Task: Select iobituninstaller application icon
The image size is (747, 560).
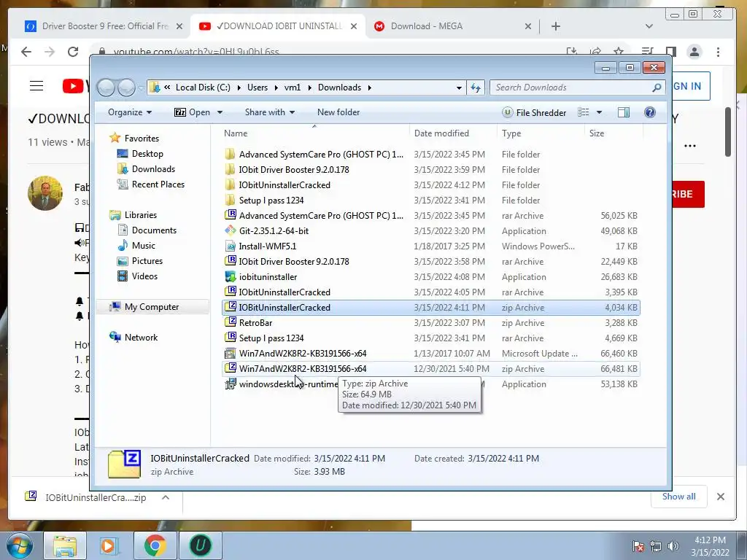Action: tap(231, 276)
